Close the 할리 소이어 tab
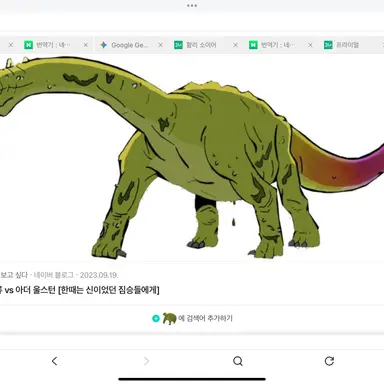The height and width of the screenshot is (384, 384). pyautogui.click(x=236, y=45)
